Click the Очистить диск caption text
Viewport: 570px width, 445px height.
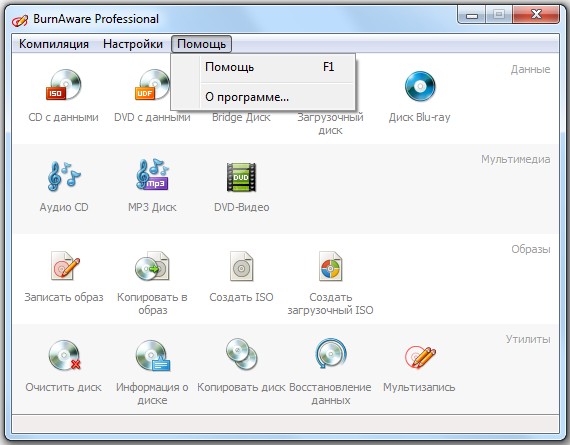[64, 387]
